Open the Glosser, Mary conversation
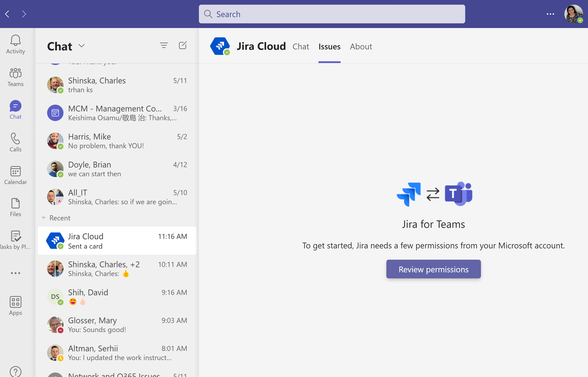Image resolution: width=588 pixels, height=377 pixels. tap(117, 325)
